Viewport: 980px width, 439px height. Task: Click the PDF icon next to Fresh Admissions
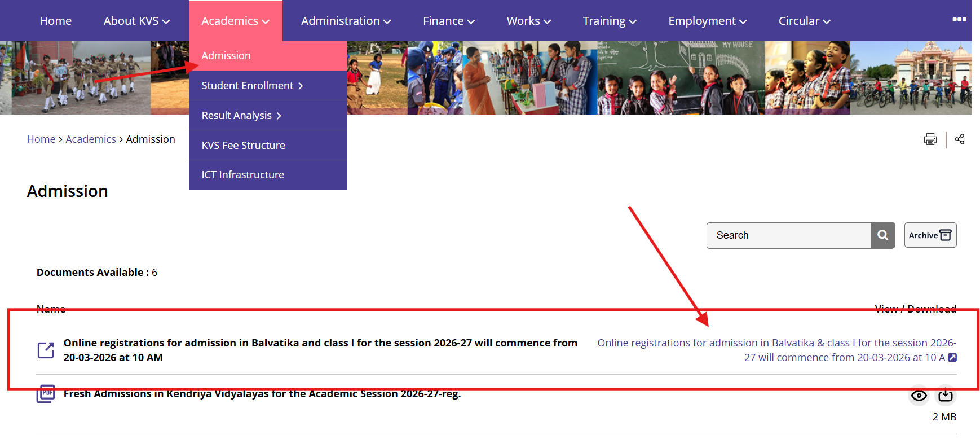46,394
